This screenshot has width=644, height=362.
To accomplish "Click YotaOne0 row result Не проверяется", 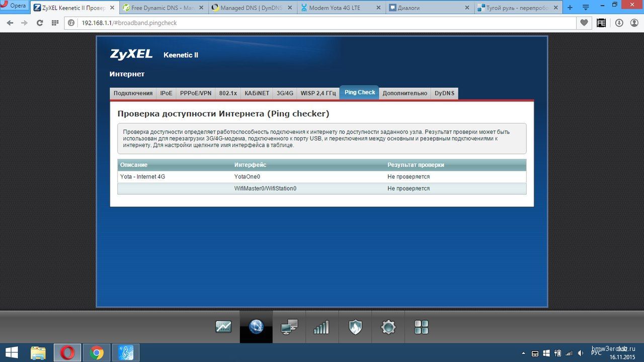I will tap(409, 177).
